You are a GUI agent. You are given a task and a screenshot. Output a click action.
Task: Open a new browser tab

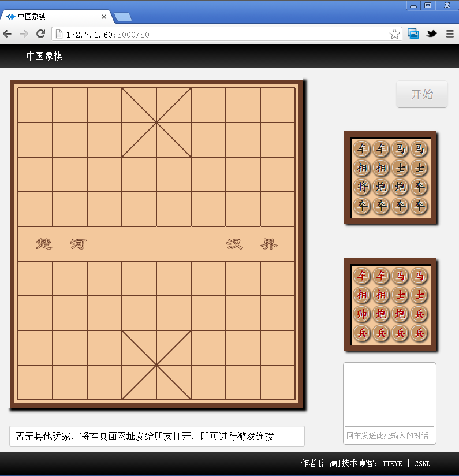(x=123, y=17)
